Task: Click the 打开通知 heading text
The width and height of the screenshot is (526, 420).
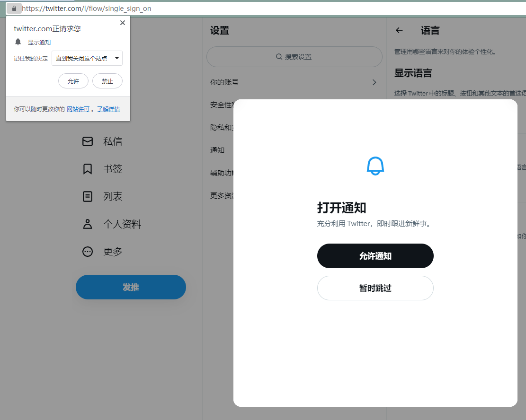Action: pyautogui.click(x=341, y=208)
